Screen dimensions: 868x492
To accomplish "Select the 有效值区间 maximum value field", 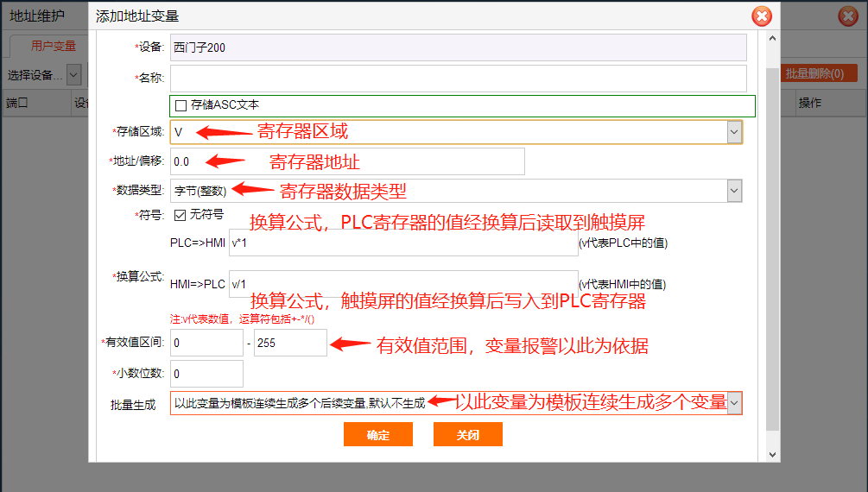I will click(290, 343).
